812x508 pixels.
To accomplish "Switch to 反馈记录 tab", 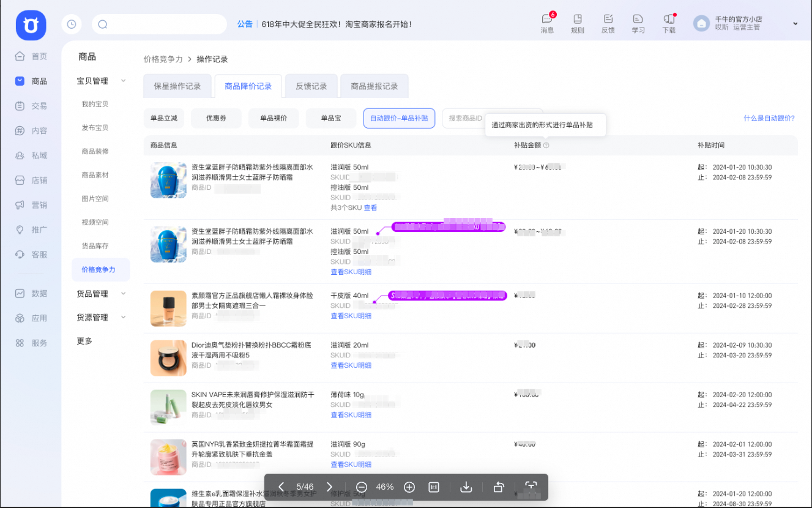I will pyautogui.click(x=311, y=86).
